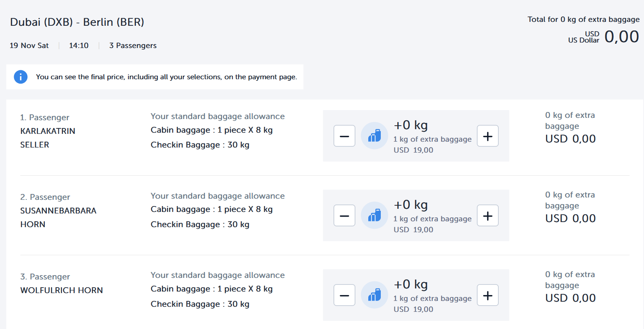Decrease extra baggage for Karlakatrin Seller
This screenshot has height=329, width=644.
click(344, 136)
